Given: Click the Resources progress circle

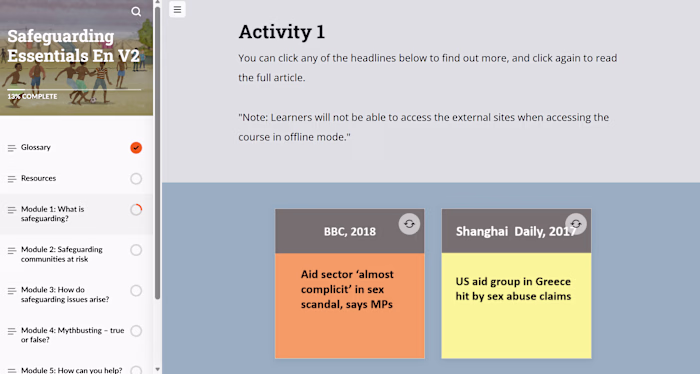Looking at the screenshot, I should (136, 179).
